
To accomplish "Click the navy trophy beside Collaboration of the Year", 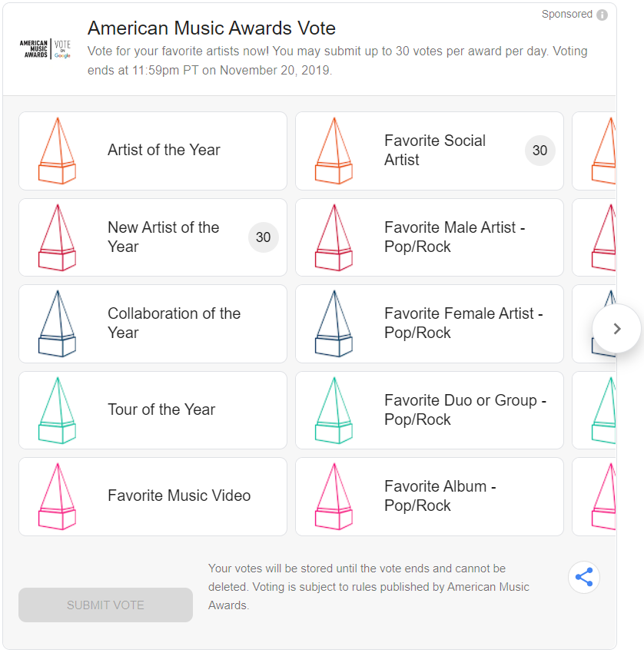I will pyautogui.click(x=57, y=323).
